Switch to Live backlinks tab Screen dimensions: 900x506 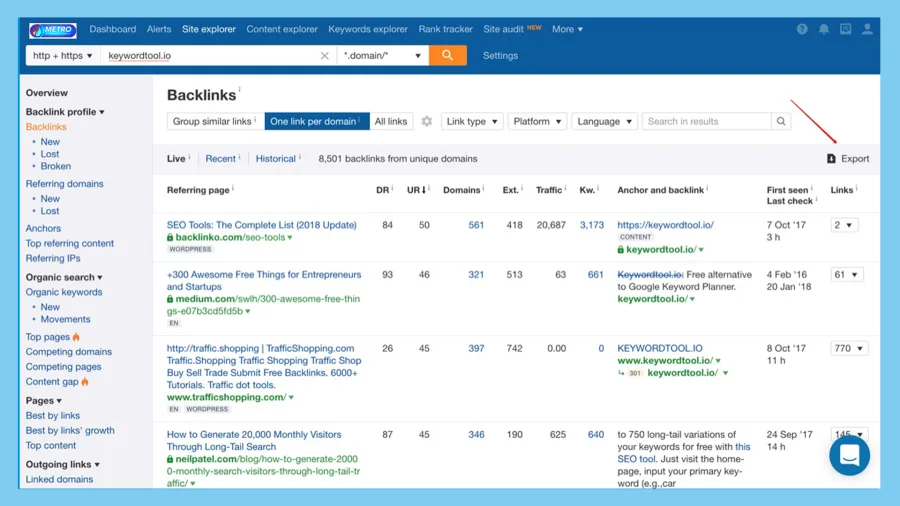tap(176, 159)
